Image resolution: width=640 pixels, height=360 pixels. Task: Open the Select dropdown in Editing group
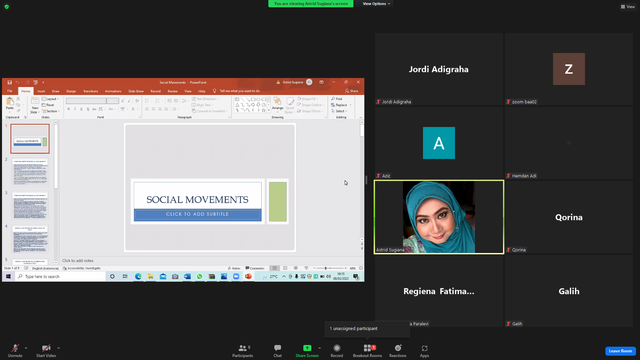pyautogui.click(x=339, y=111)
